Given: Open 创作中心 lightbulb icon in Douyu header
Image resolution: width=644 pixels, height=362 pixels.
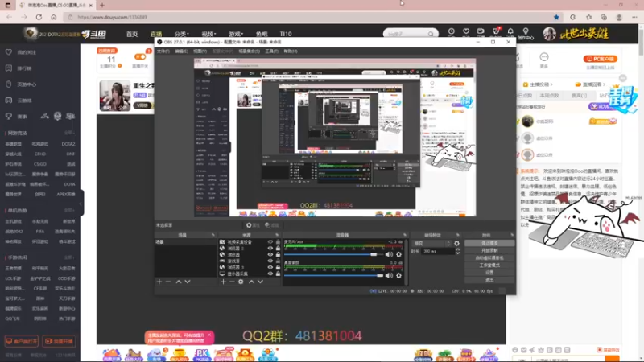Looking at the screenshot, I should pyautogui.click(x=526, y=31).
